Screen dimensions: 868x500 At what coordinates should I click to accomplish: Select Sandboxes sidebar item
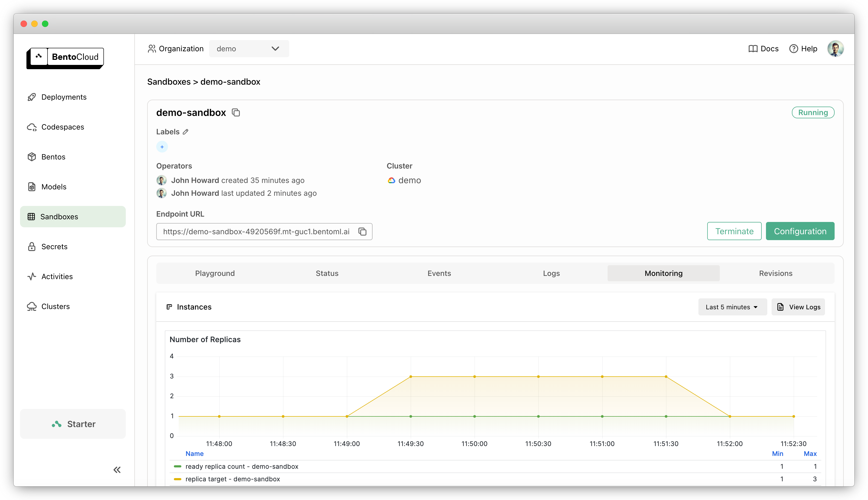(73, 217)
